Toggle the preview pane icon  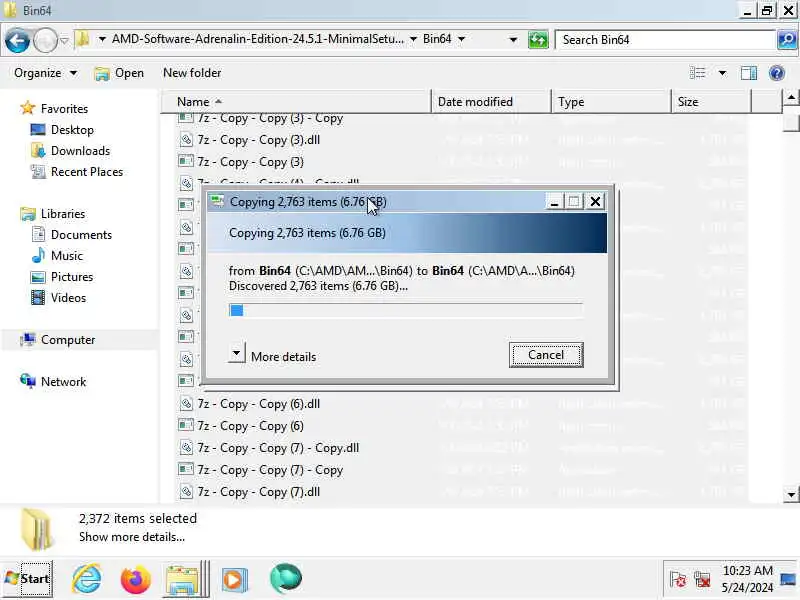click(748, 73)
